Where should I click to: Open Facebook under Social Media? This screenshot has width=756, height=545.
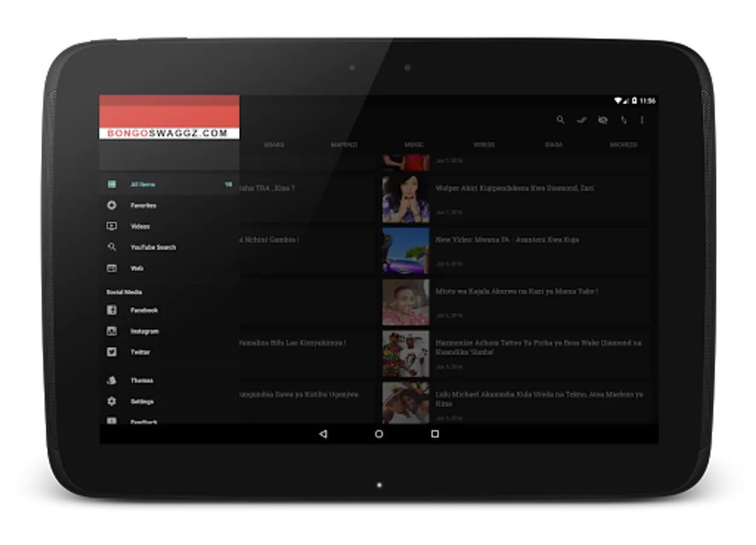coord(169,311)
